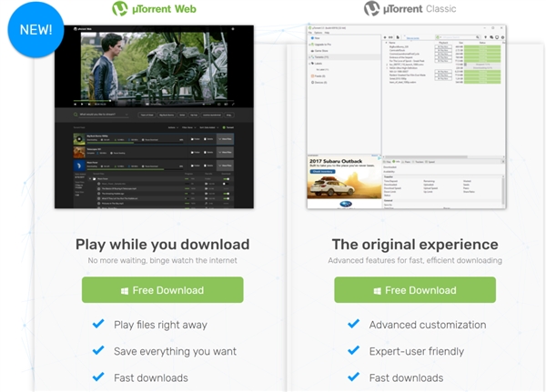This screenshot has width=546, height=392.
Task: Expand View Files on the first torrent row
Action: coord(226,139)
